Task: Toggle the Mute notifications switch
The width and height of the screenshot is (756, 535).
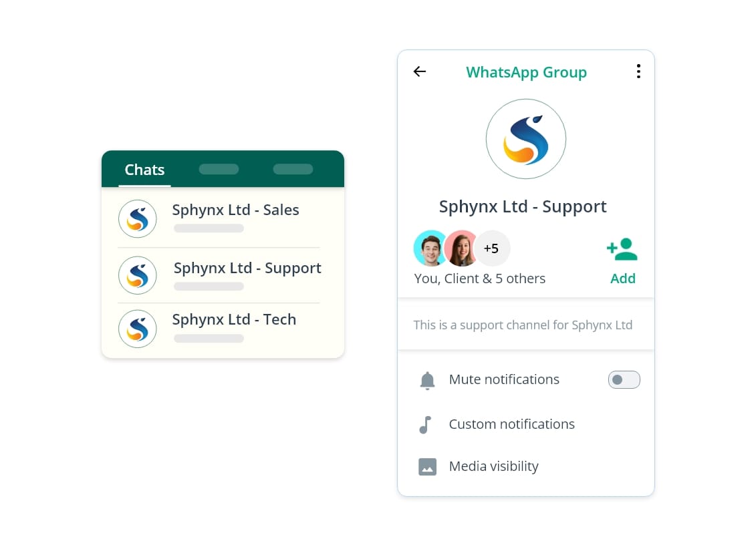Action: (624, 380)
